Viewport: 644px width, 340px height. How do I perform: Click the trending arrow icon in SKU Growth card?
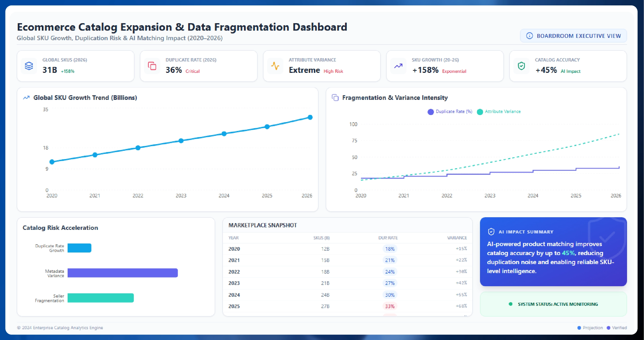pyautogui.click(x=398, y=66)
